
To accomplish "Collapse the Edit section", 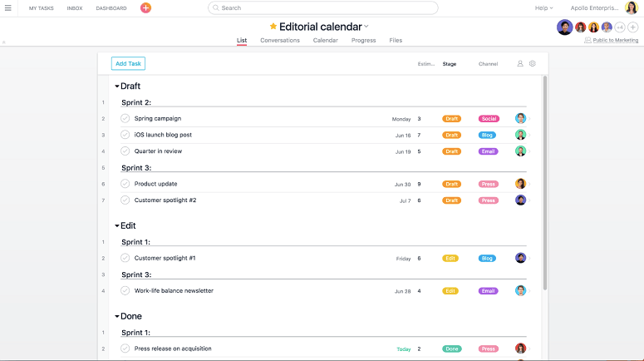I will [117, 226].
